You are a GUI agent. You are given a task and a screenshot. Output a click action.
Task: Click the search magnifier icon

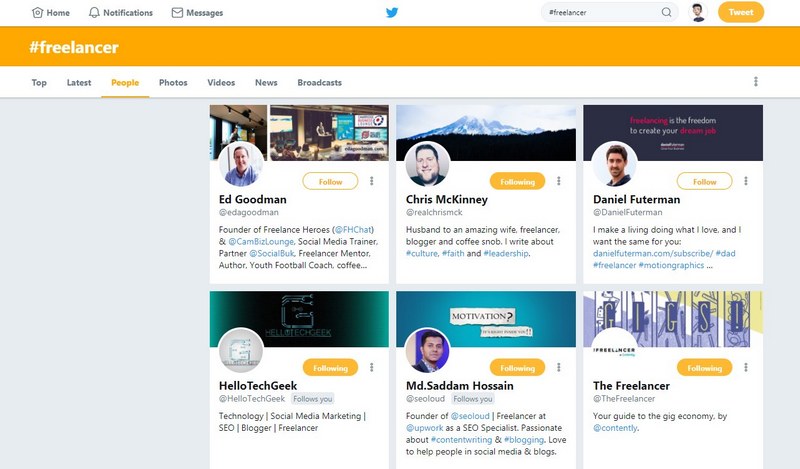(x=666, y=12)
